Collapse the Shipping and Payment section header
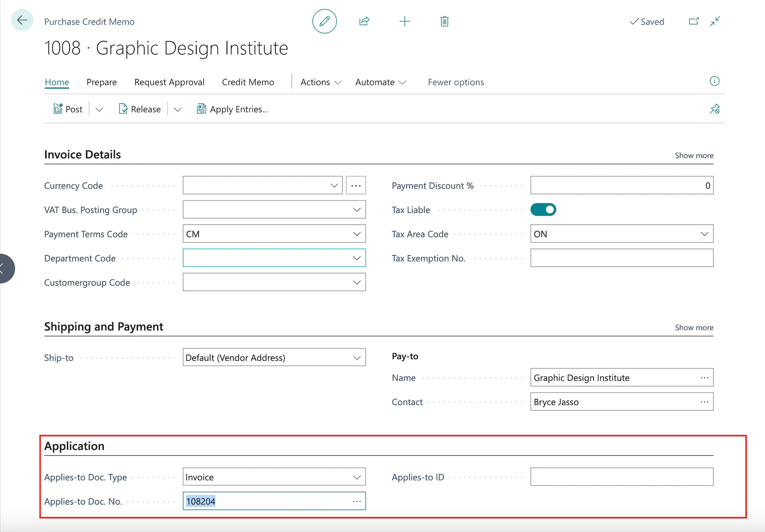The width and height of the screenshot is (765, 532). [x=104, y=327]
